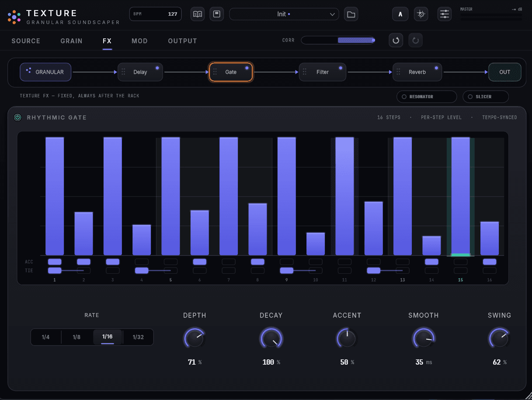Open the settings sliders icon
The image size is (532, 400).
(x=445, y=14)
